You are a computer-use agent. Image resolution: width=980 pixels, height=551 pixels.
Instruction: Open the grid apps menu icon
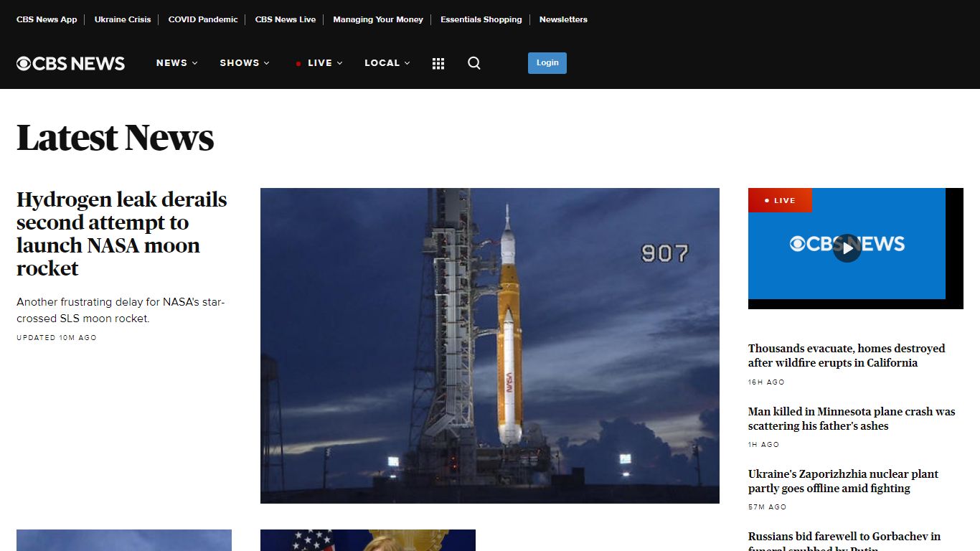[438, 63]
